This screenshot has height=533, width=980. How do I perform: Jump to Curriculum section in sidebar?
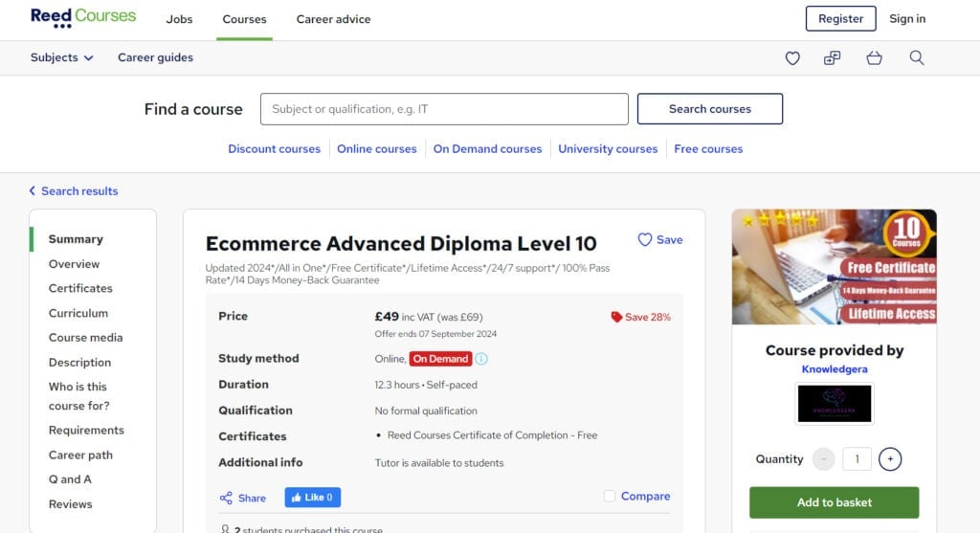[78, 313]
